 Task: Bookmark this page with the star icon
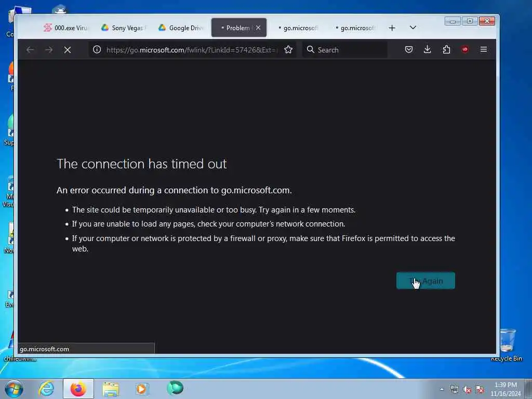[288, 49]
